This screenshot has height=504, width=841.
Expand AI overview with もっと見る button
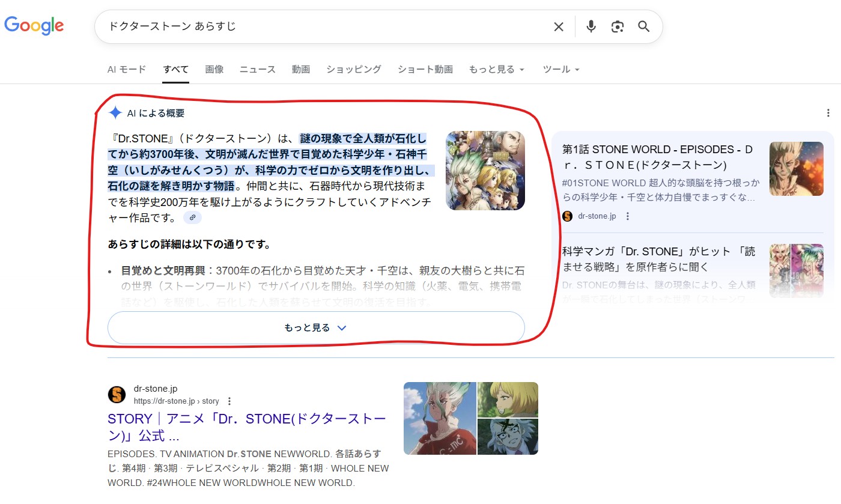316,328
